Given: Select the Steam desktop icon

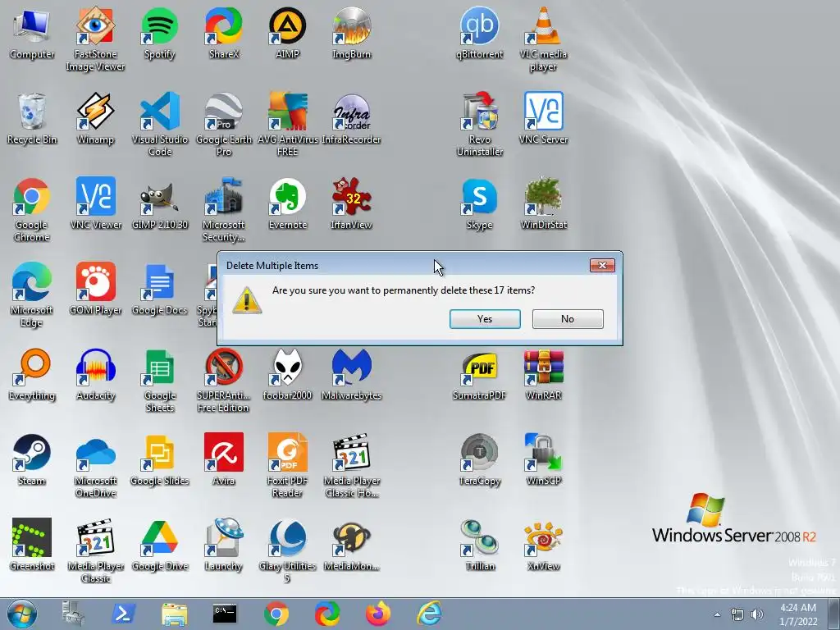Looking at the screenshot, I should pos(32,459).
